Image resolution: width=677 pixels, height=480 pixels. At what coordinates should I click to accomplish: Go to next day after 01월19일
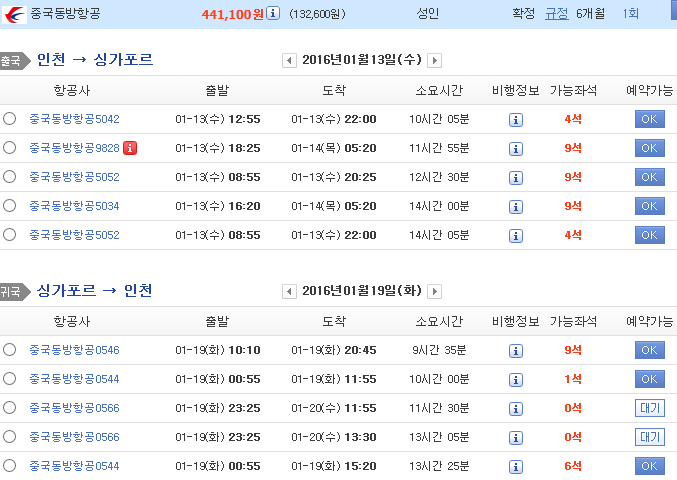(x=434, y=291)
